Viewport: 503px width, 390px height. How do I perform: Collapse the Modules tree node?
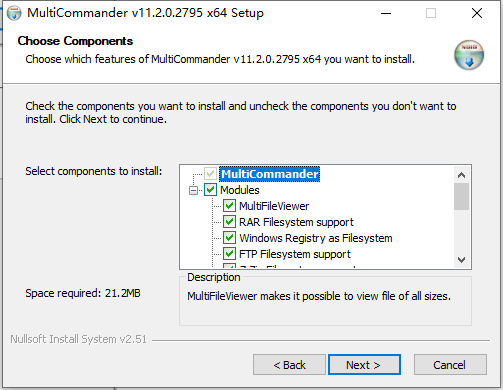click(x=193, y=190)
